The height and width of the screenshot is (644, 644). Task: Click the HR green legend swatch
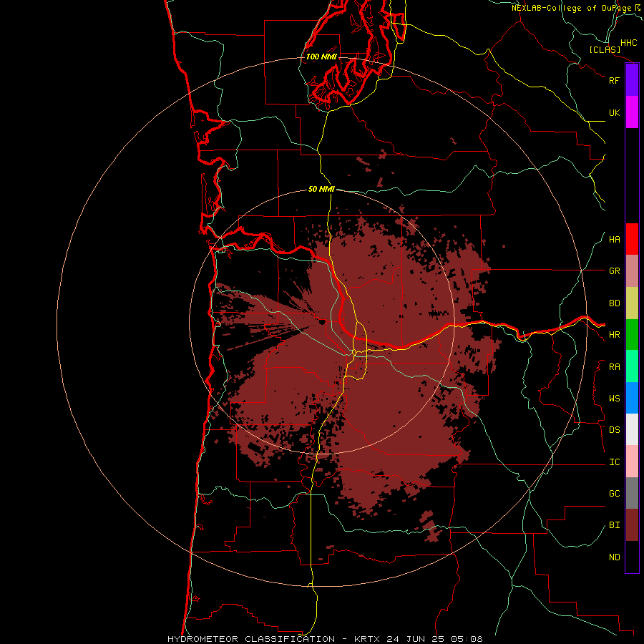(632, 335)
